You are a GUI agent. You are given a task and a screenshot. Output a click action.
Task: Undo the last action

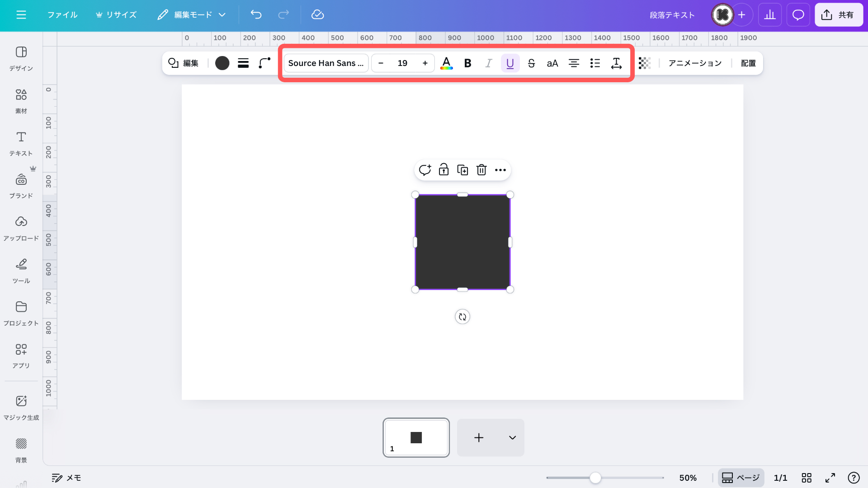click(x=256, y=15)
